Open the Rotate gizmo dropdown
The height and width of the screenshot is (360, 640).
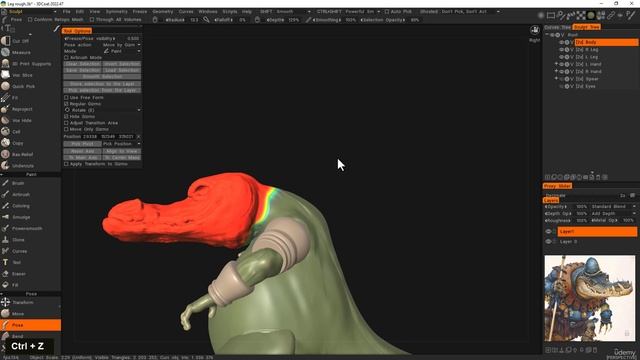(x=102, y=110)
